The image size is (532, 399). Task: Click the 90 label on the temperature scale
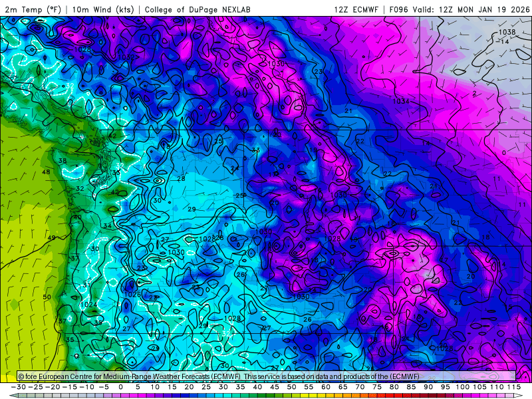[428, 387]
